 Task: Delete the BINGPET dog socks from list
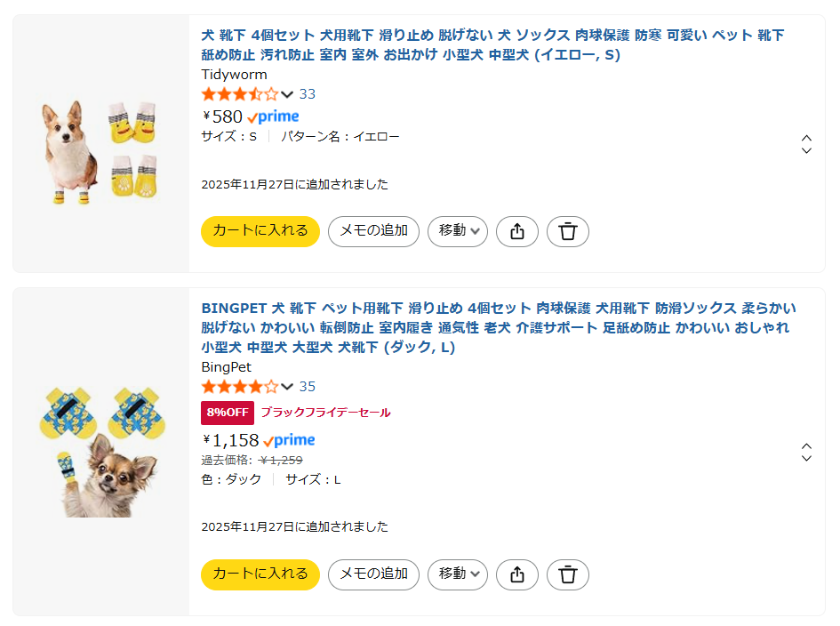coord(568,574)
